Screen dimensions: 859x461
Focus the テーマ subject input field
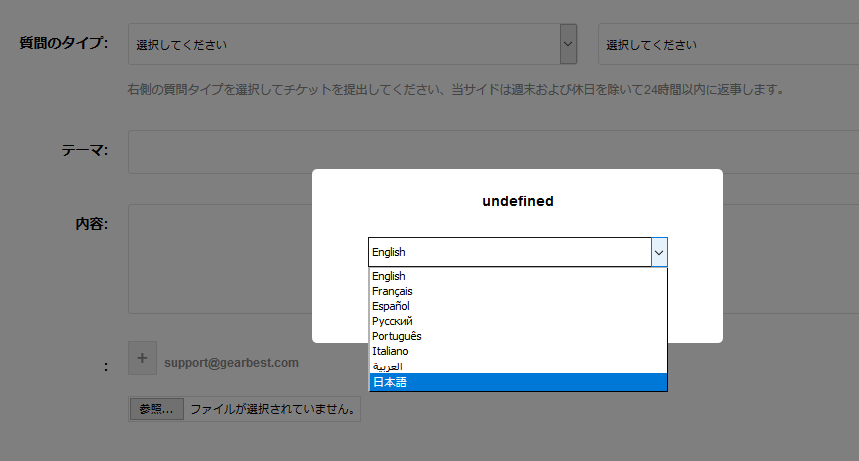[x=493, y=152]
